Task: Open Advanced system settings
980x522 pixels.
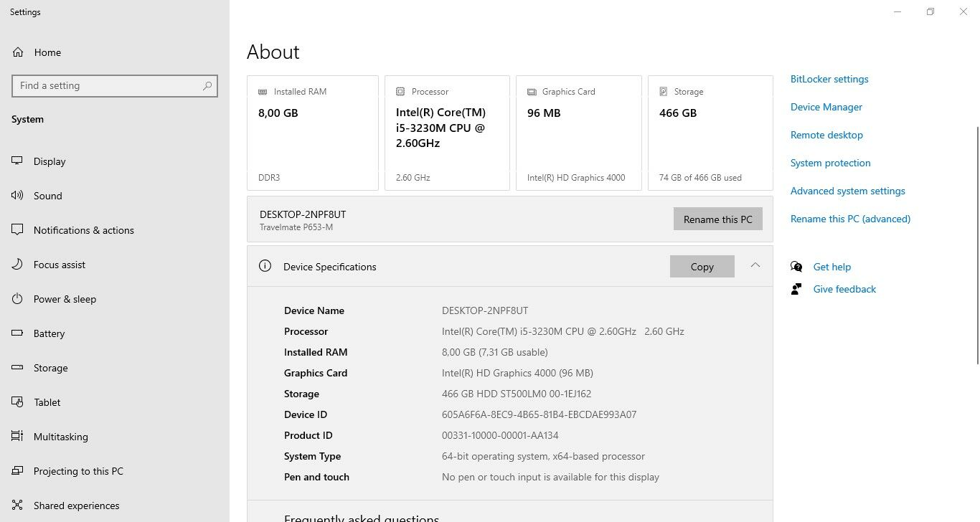Action: [847, 191]
